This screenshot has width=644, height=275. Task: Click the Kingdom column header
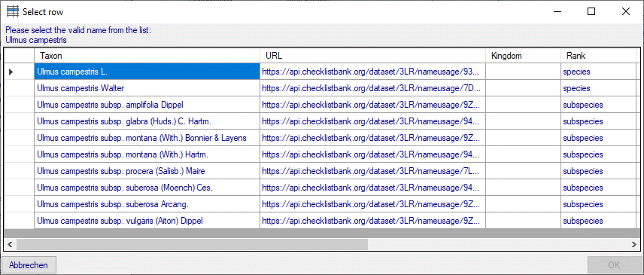pos(524,56)
